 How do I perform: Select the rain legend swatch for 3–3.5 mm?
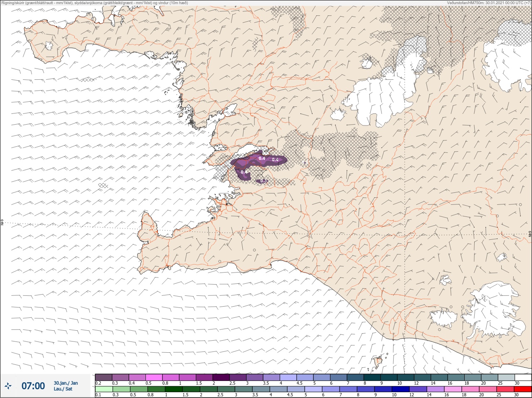click(244, 389)
